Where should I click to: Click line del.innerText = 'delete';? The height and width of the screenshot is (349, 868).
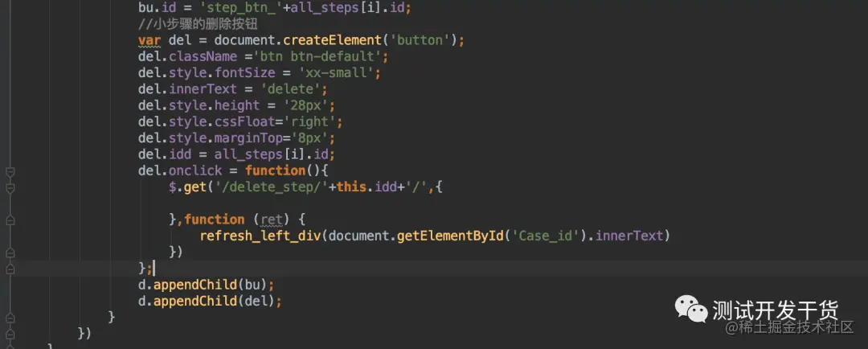[232, 89]
